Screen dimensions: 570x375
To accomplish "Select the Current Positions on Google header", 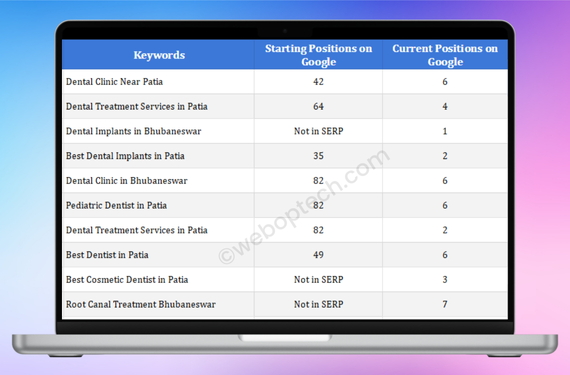I will 445,55.
